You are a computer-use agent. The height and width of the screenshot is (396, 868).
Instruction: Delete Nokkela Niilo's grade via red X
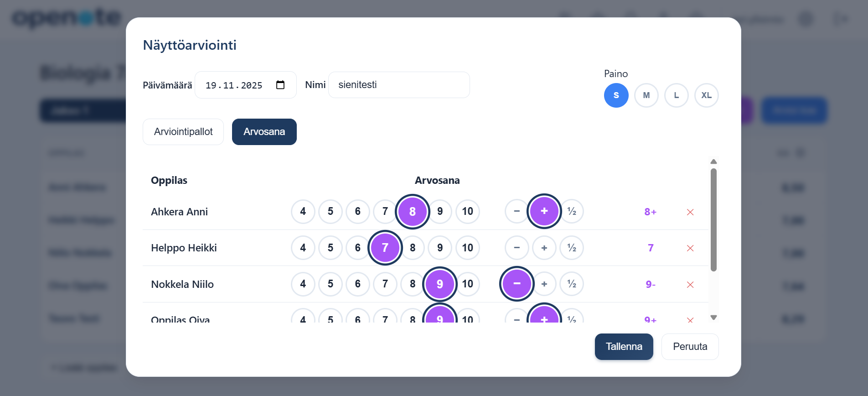coord(690,285)
